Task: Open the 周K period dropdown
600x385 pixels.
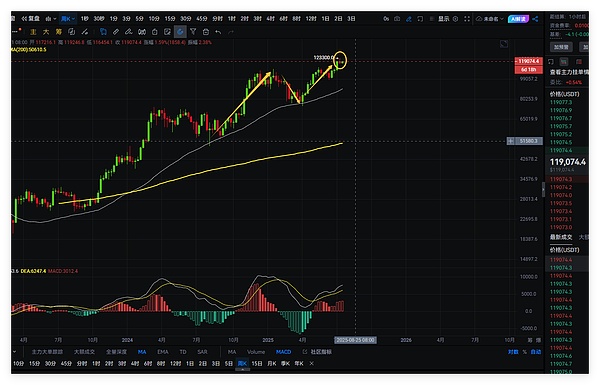Action: click(x=68, y=19)
